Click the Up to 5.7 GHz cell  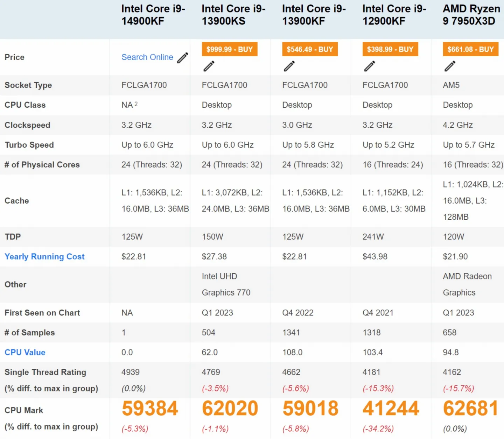pyautogui.click(x=469, y=145)
